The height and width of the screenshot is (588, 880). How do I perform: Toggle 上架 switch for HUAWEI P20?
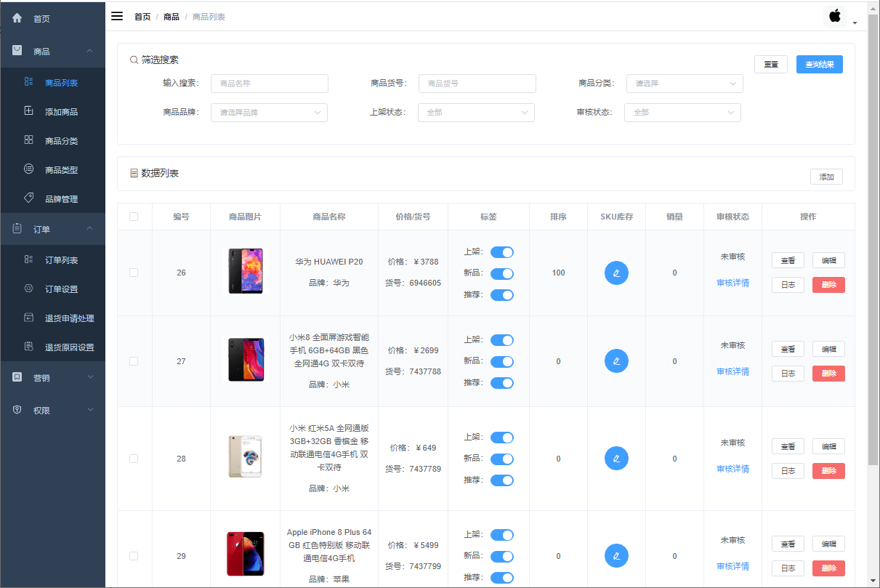502,252
